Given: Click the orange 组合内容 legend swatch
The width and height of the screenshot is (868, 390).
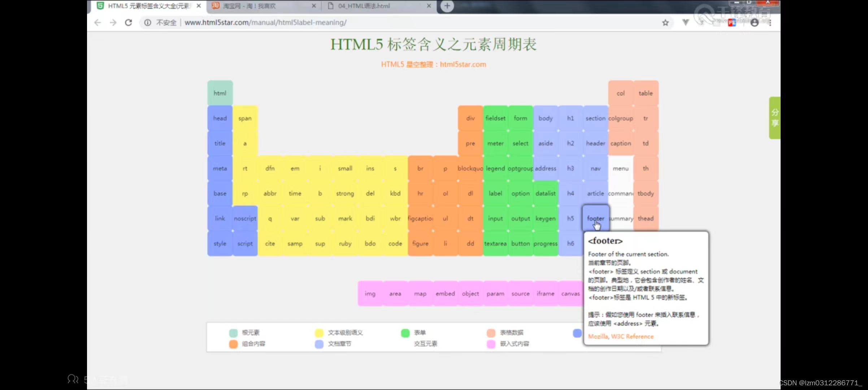Looking at the screenshot, I should (x=233, y=344).
